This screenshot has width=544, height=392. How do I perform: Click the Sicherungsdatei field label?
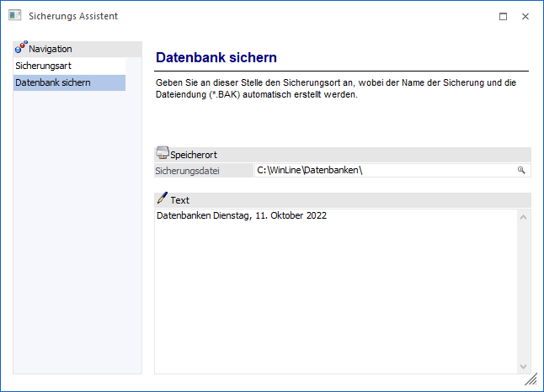click(x=187, y=171)
